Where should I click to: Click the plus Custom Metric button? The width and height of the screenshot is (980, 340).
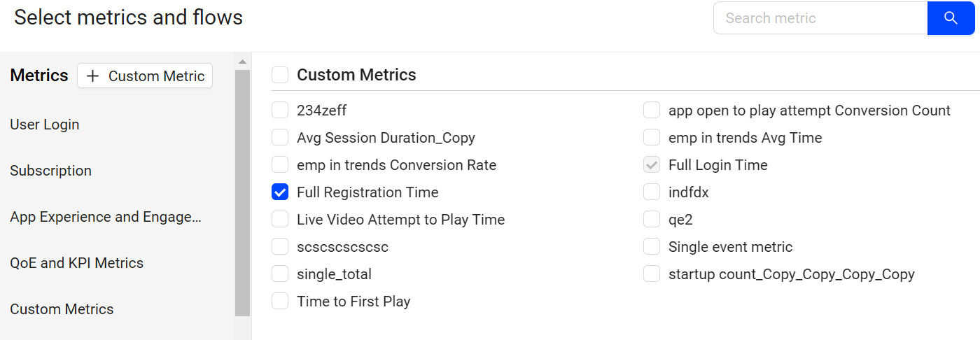[x=145, y=76]
